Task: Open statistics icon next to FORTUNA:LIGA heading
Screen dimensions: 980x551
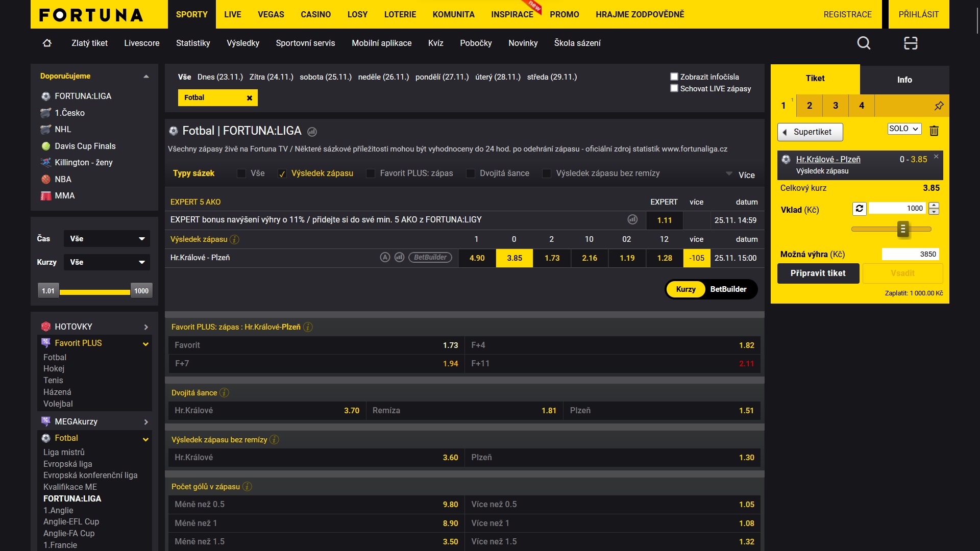Action: [x=312, y=132]
